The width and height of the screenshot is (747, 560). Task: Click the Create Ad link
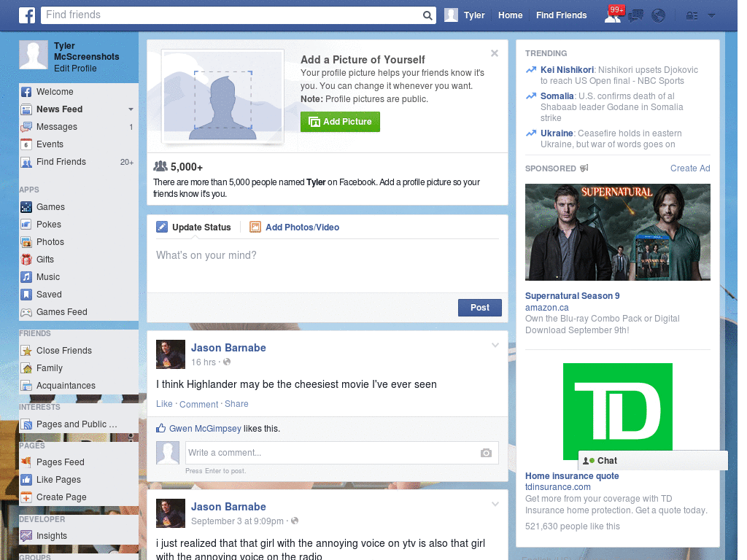click(690, 168)
